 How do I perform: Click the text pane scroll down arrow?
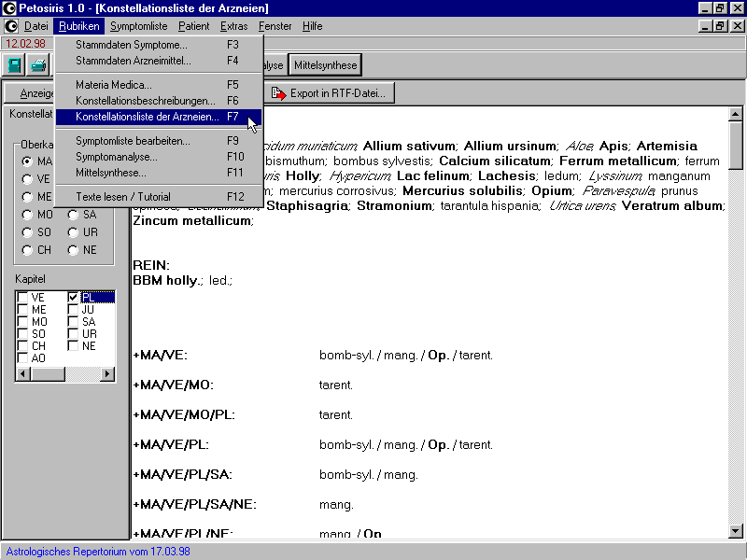tap(736, 530)
